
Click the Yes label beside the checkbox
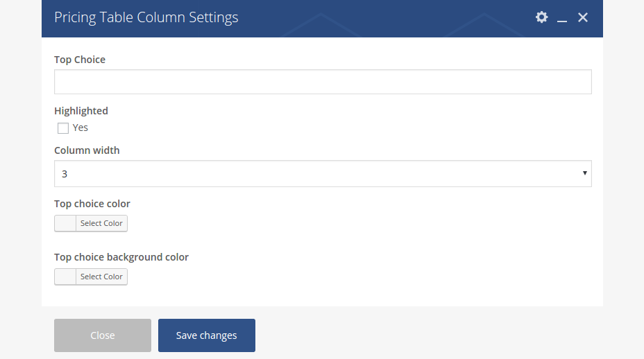coord(80,128)
